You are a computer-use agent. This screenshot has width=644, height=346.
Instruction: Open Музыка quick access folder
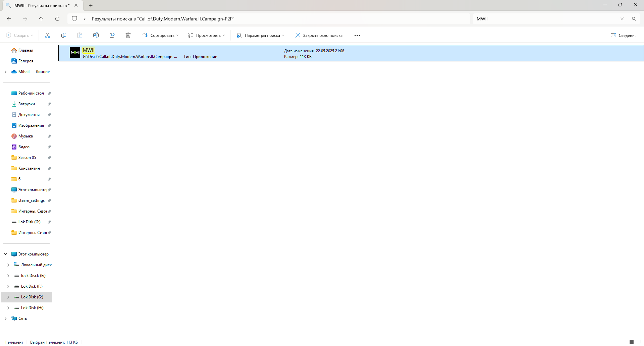coord(25,136)
